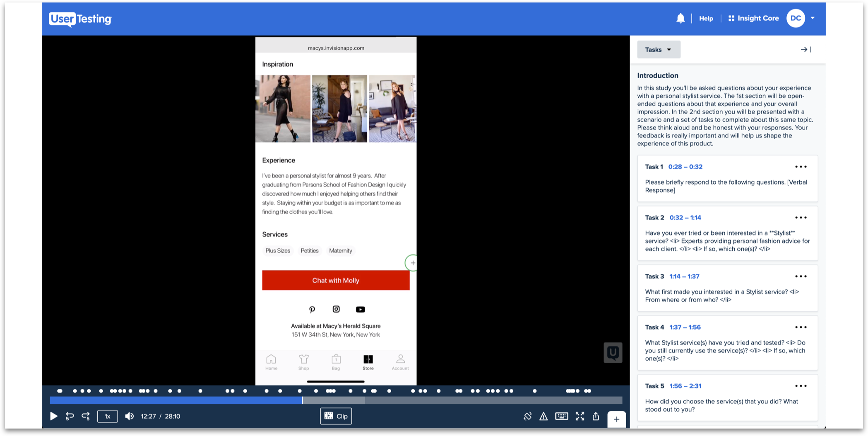Go to the Account tab in the prototype
This screenshot has width=868, height=436.
[400, 362]
